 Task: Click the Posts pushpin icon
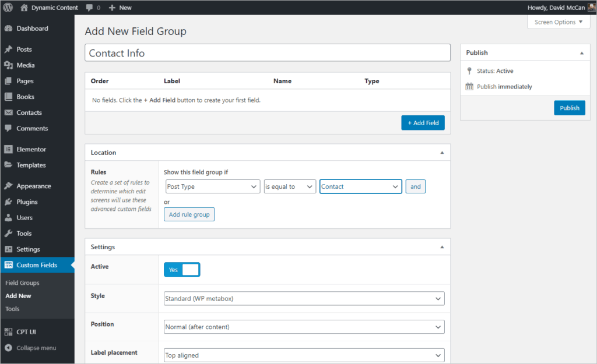(8, 50)
